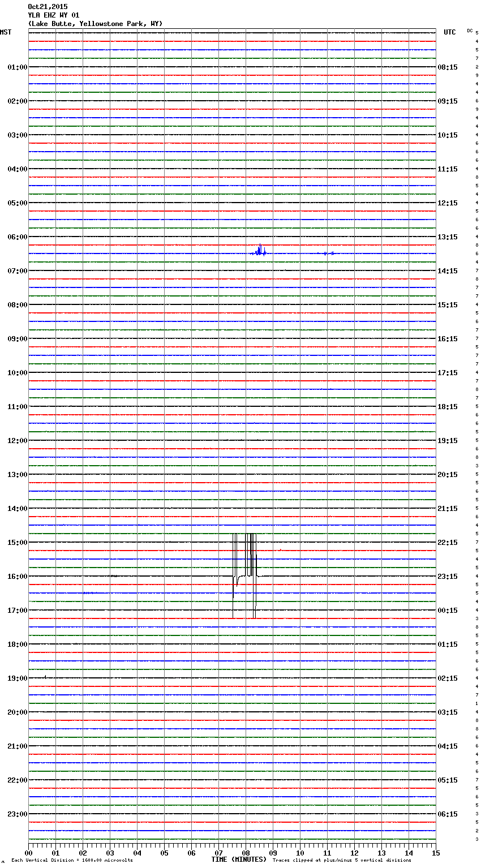Click minute 05 on the bottom axis
This screenshot has width=481, height=868.
[164, 853]
